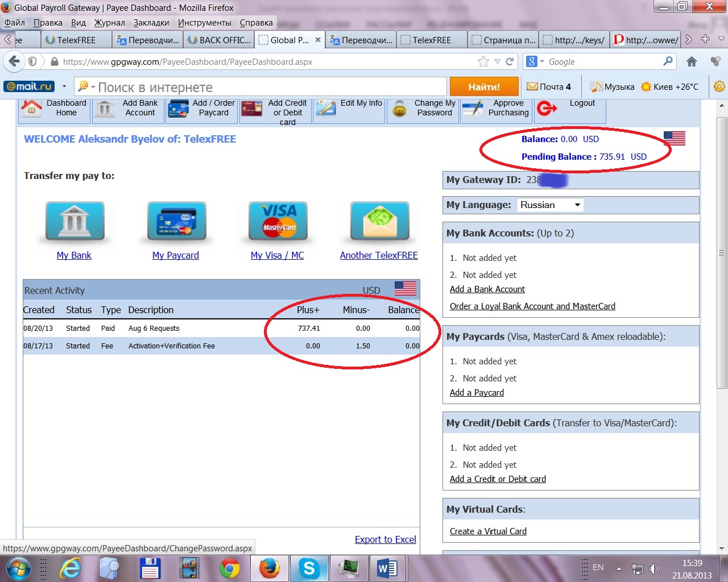This screenshot has height=582, width=728.
Task: Open the My Bank transfer icon
Action: 75,222
